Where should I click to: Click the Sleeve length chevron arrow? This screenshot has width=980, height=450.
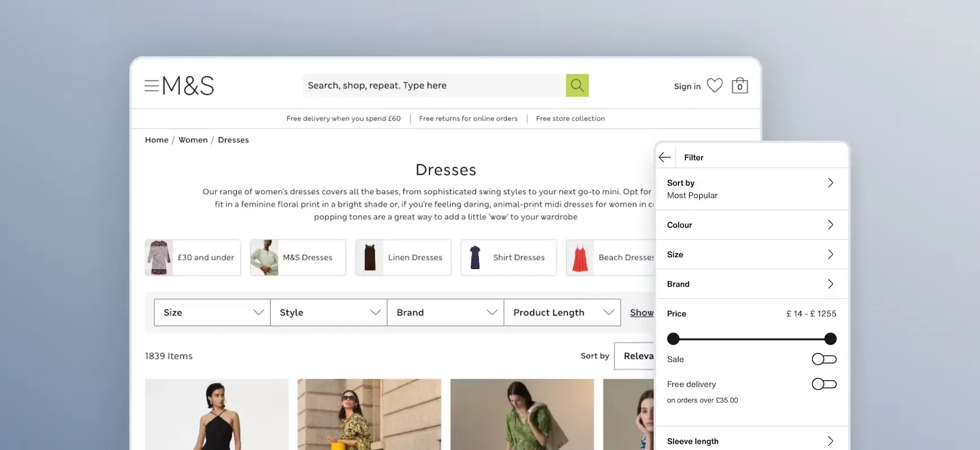[830, 441]
